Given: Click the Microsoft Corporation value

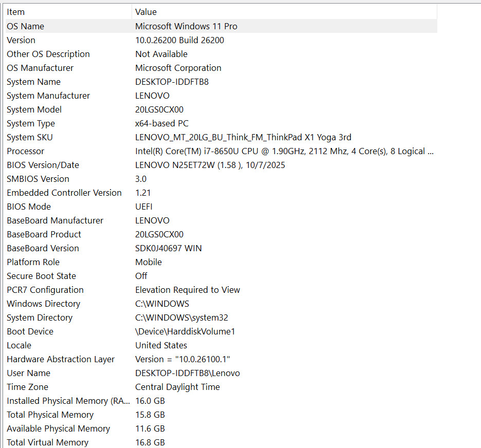Looking at the screenshot, I should (178, 68).
